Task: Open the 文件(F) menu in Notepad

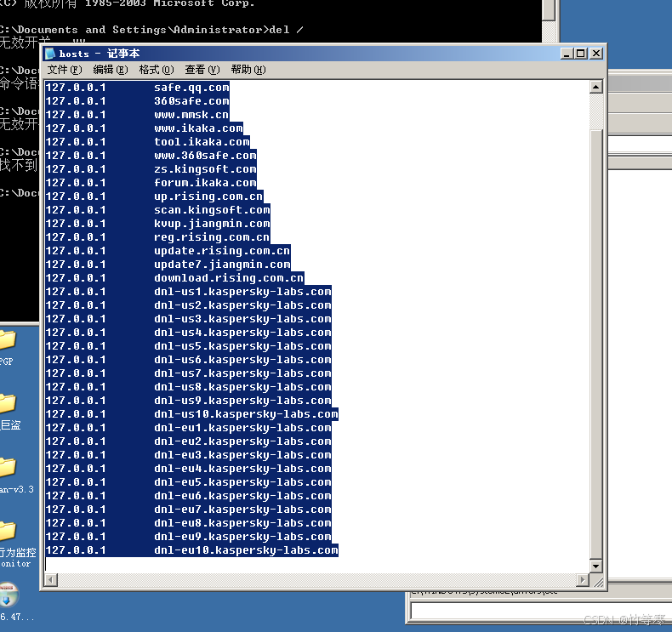Action: pos(65,70)
